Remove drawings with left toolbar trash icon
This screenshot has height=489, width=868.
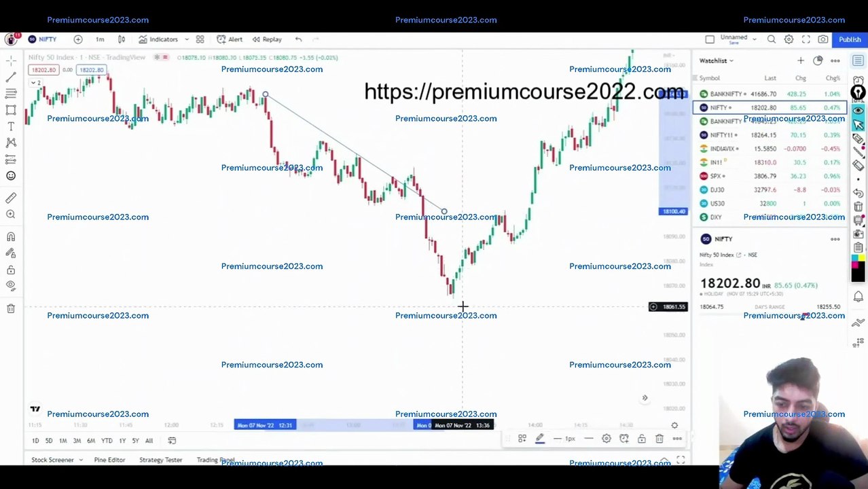point(11,308)
